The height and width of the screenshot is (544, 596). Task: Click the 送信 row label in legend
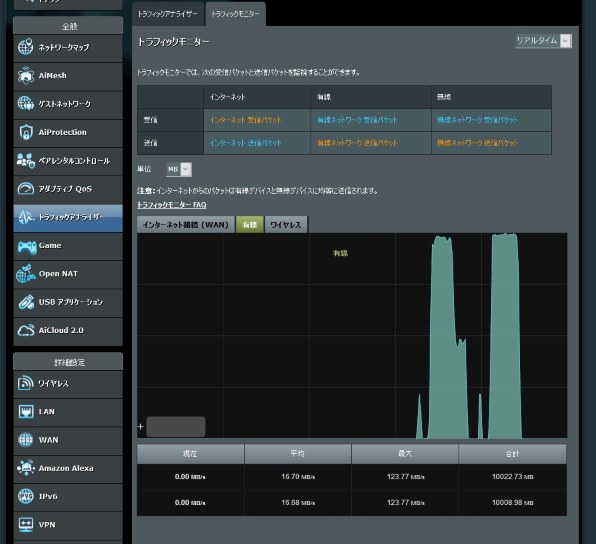(150, 143)
